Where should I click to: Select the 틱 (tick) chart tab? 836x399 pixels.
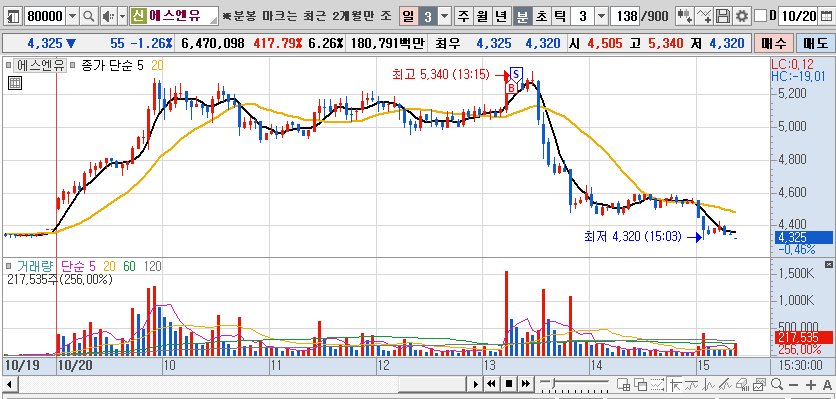(x=560, y=17)
